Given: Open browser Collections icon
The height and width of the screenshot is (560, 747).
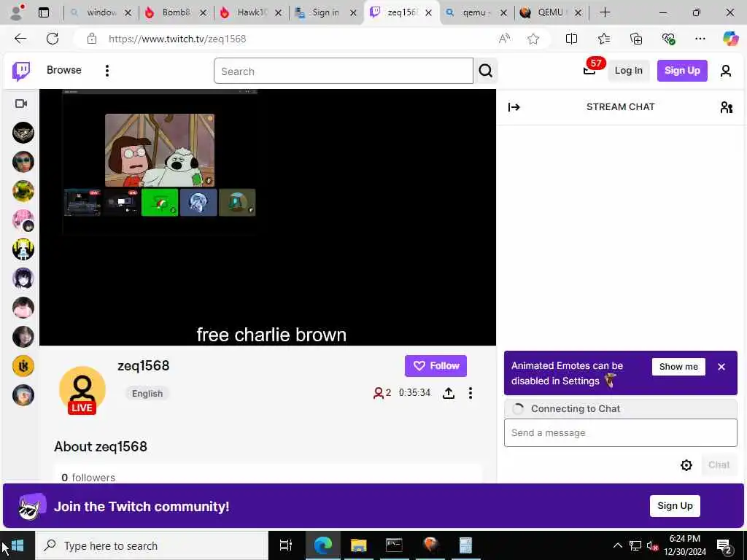Looking at the screenshot, I should [x=636, y=39].
